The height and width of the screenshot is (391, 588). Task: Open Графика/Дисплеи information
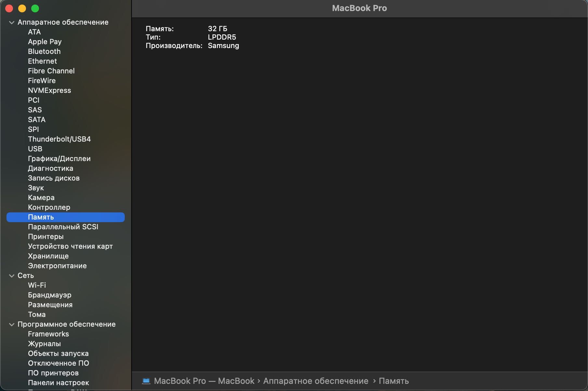click(x=59, y=158)
